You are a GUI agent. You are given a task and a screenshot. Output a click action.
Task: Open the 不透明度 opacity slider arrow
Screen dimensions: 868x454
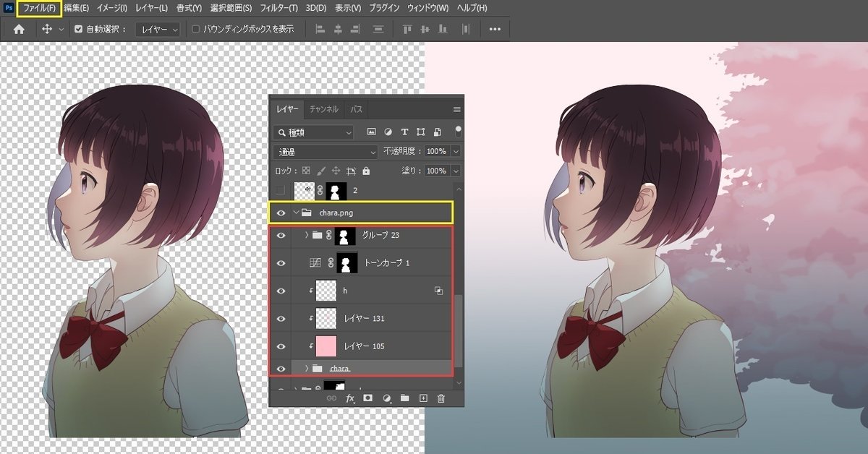tap(456, 152)
